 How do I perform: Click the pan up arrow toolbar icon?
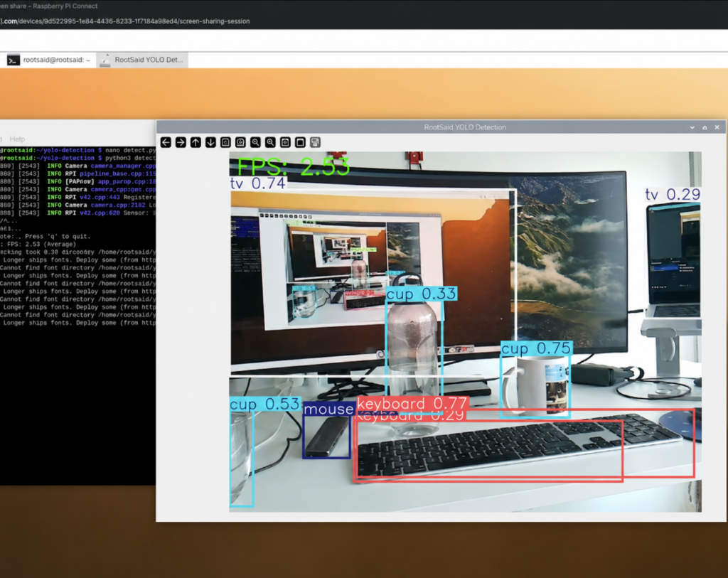(196, 142)
